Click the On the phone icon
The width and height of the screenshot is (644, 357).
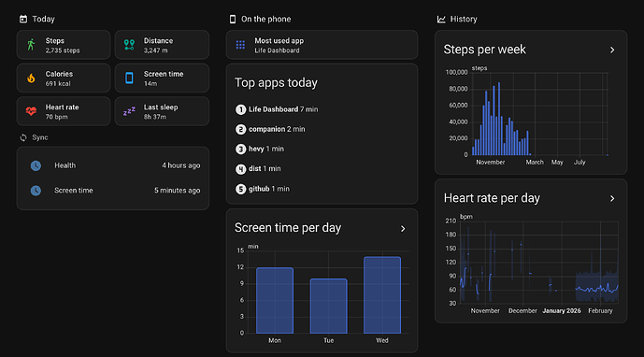click(x=233, y=19)
